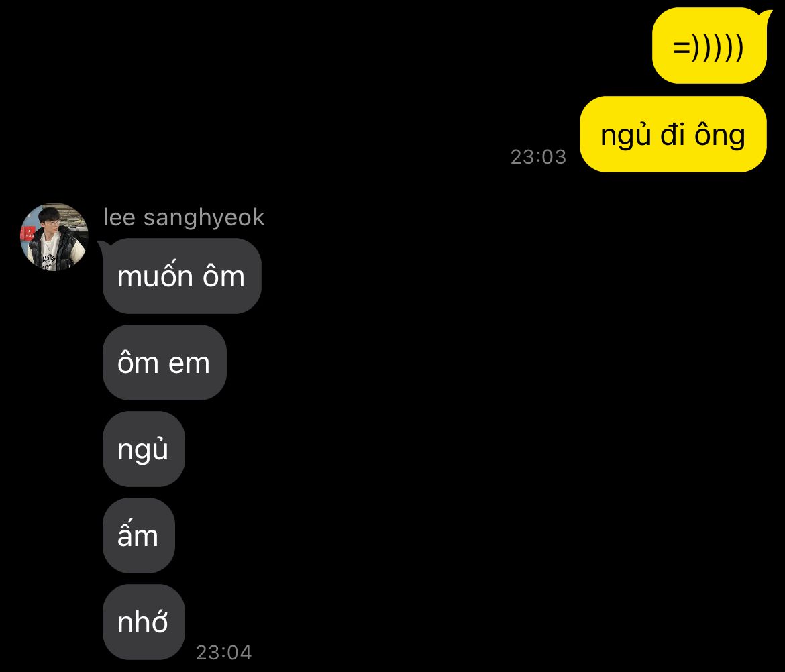785x672 pixels.
Task: Tap the gray "muốn ôm" message bubble
Action: pos(182,276)
